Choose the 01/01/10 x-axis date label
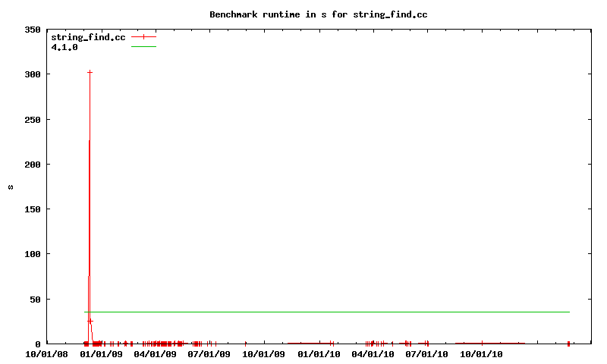Image resolution: width=607 pixels, height=364 pixels. tap(319, 353)
